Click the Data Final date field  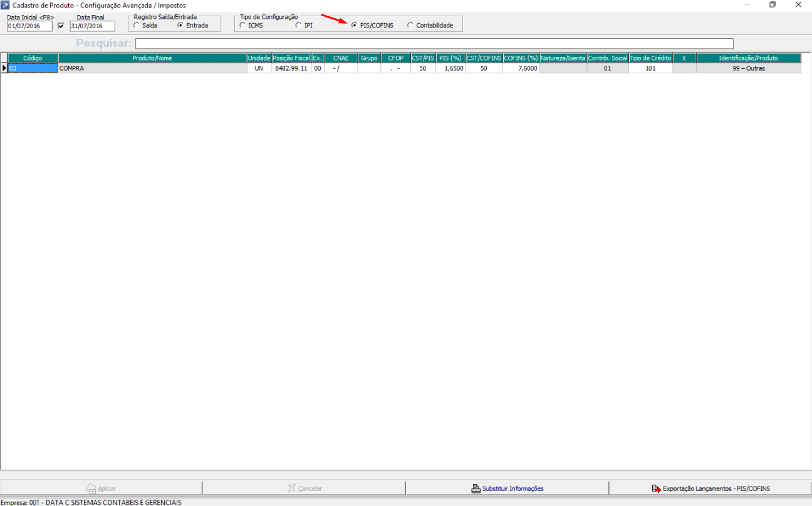[x=92, y=26]
